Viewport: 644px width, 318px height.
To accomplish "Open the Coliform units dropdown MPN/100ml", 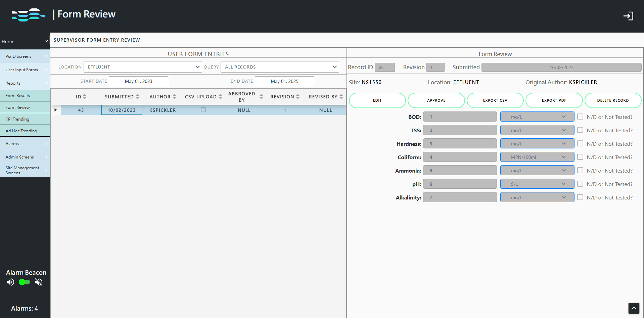I will [537, 157].
